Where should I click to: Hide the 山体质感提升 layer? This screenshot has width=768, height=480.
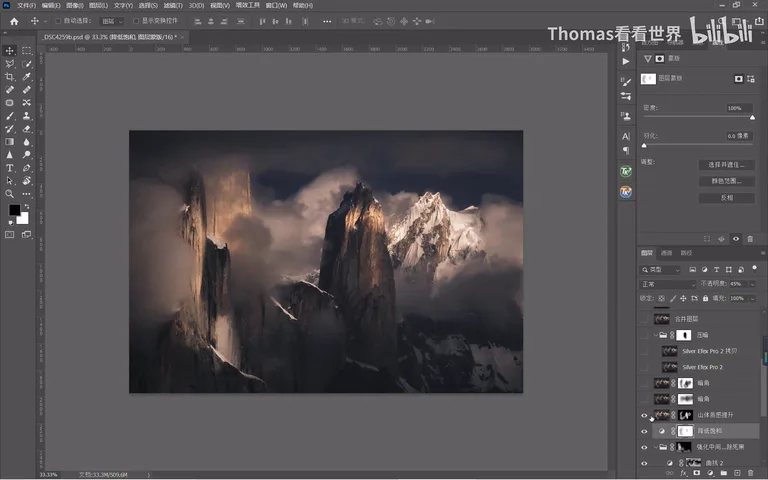click(x=644, y=415)
